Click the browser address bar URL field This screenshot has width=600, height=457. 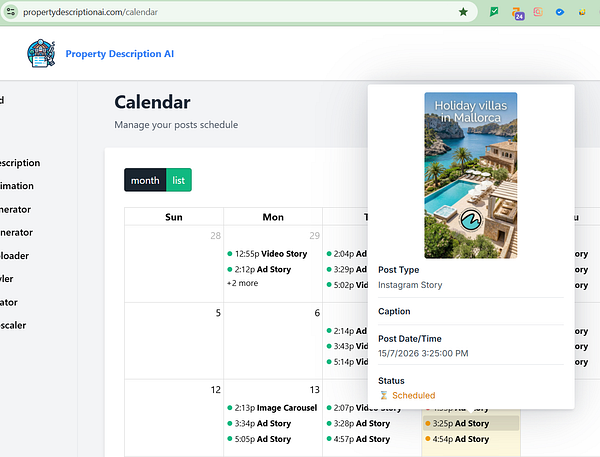(x=237, y=12)
